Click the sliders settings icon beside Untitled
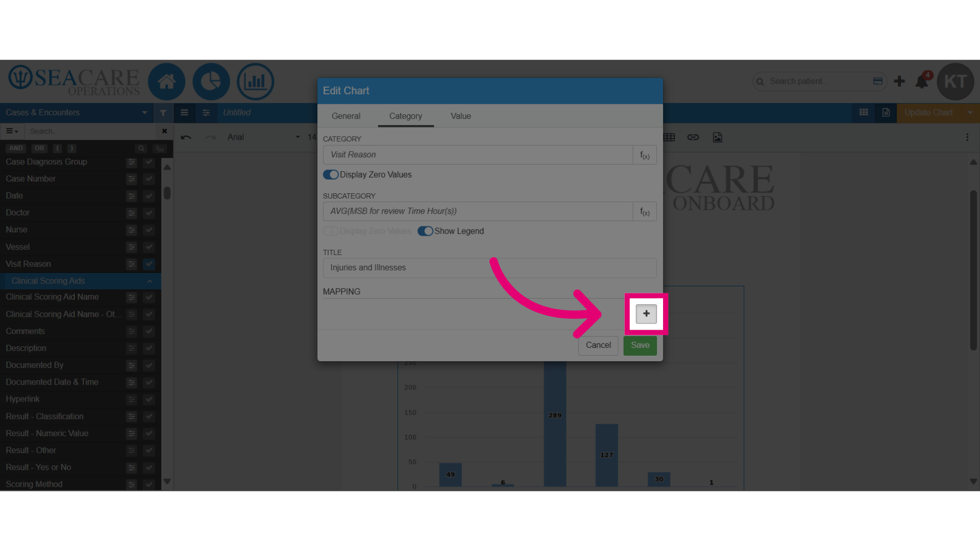This screenshot has height=551, width=980. coord(206,113)
